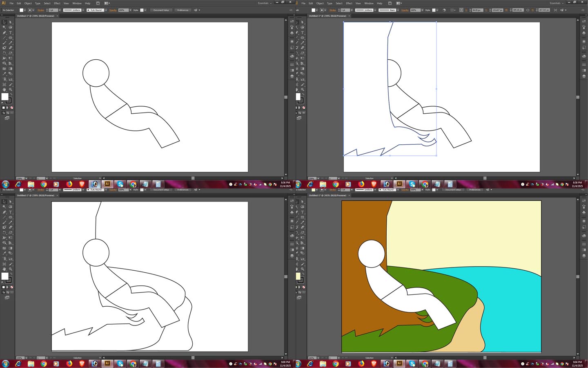Select the Ellipse tool in the uncolored landscape window
The width and height of the screenshot is (588, 368).
tap(11, 217)
